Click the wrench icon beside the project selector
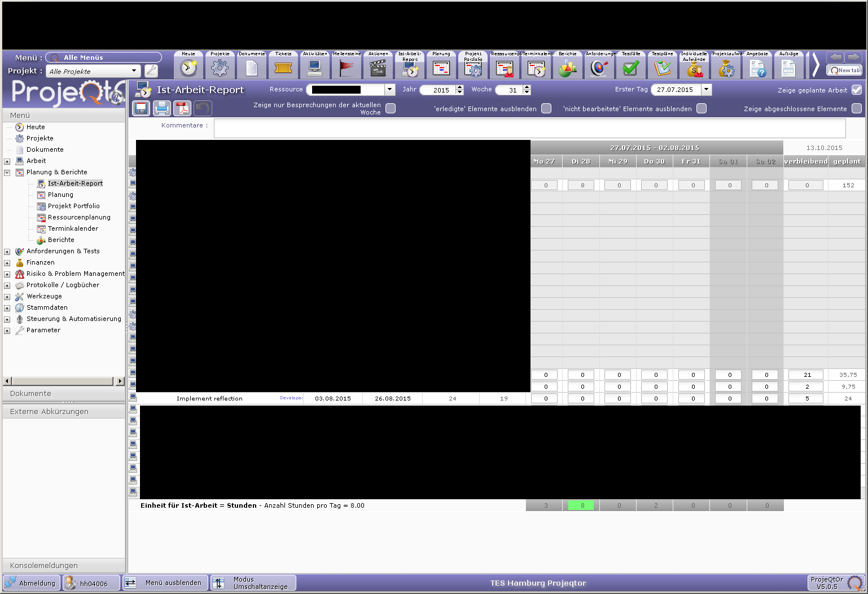This screenshot has height=594, width=868. [x=151, y=71]
